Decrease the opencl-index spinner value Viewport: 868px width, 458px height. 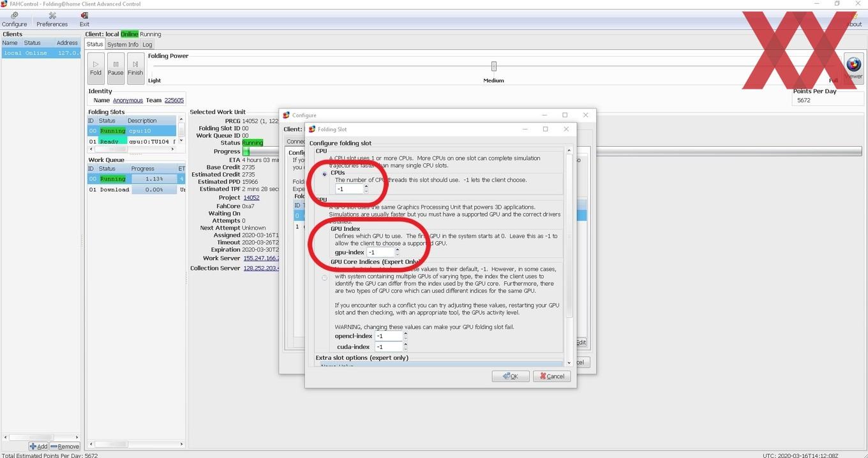pos(405,338)
